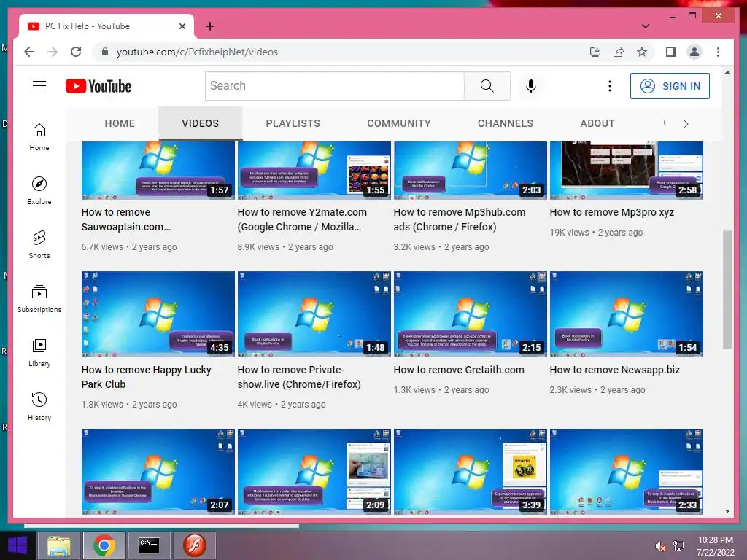Click thumbnail with 2:09 duration

pos(314,472)
